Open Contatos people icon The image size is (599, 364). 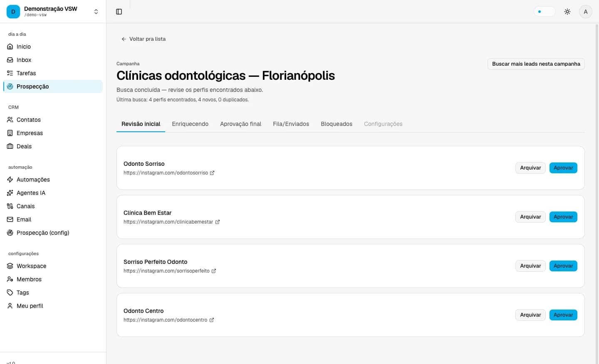coord(10,120)
